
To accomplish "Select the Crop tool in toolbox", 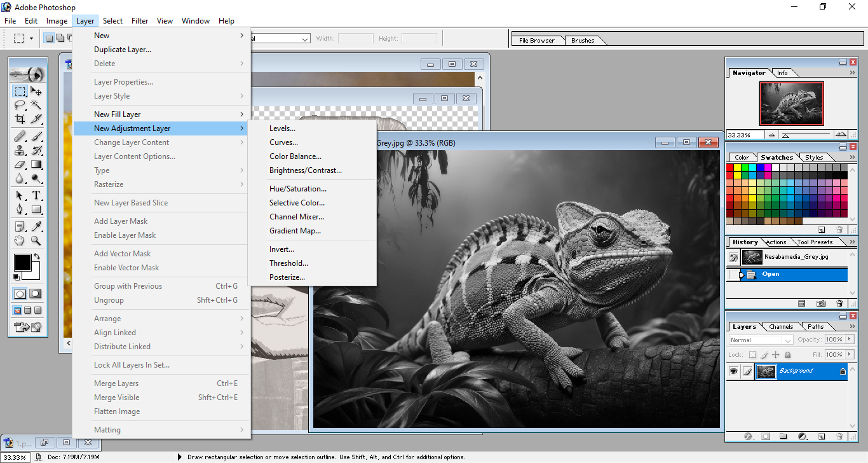I will coord(20,119).
